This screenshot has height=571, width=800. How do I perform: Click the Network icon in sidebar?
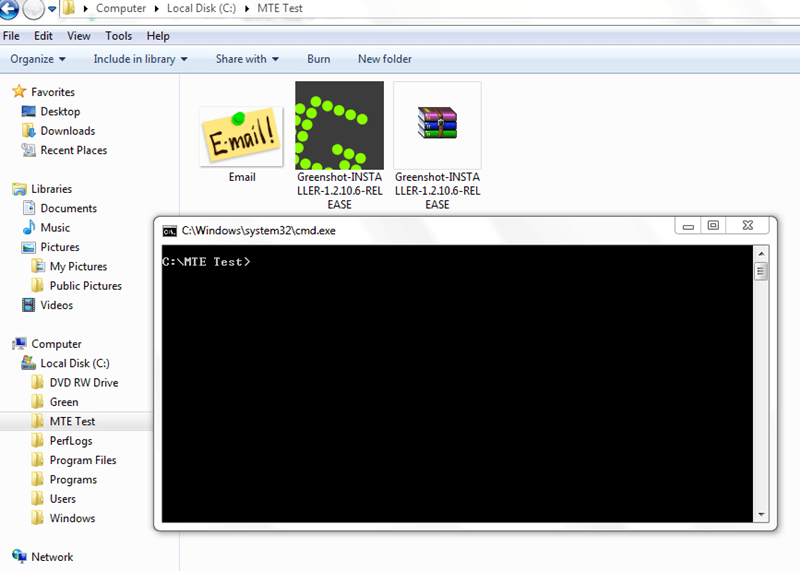[19, 556]
